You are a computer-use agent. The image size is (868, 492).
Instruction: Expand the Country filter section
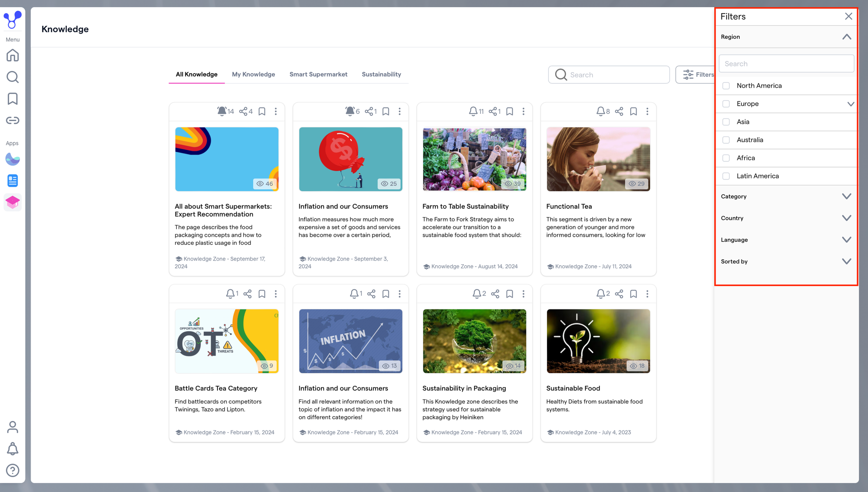(x=847, y=218)
